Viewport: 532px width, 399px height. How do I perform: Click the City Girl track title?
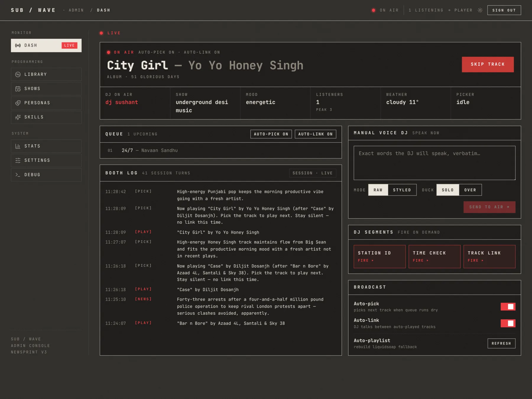(137, 65)
